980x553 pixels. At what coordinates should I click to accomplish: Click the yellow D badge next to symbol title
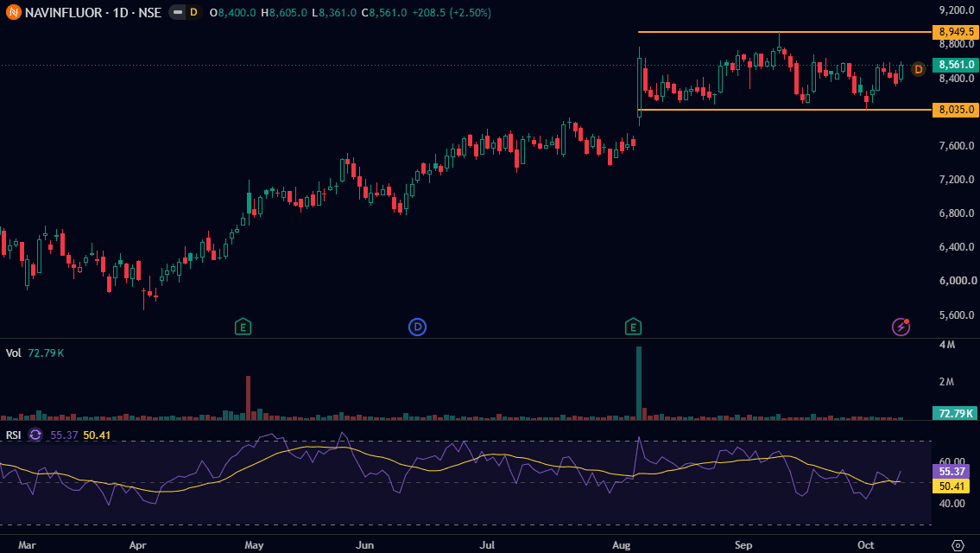[193, 12]
